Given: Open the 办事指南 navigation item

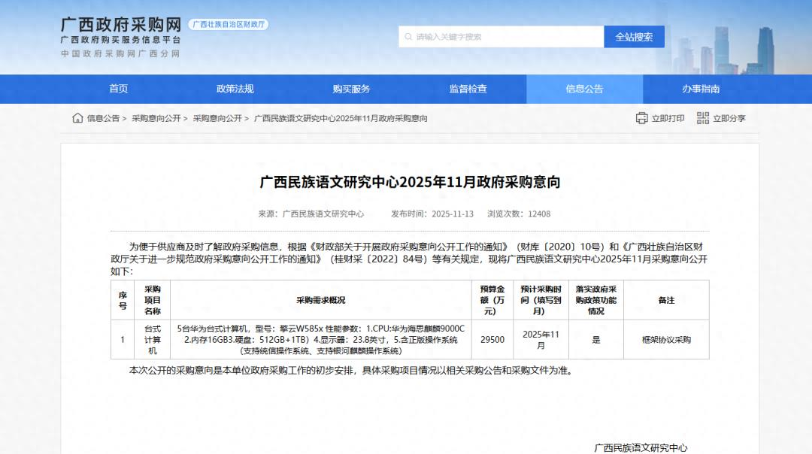Looking at the screenshot, I should coord(700,89).
